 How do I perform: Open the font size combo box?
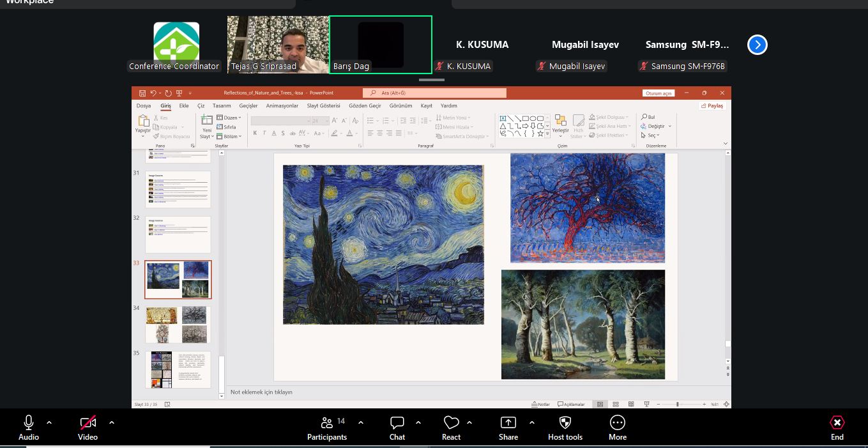(x=320, y=121)
